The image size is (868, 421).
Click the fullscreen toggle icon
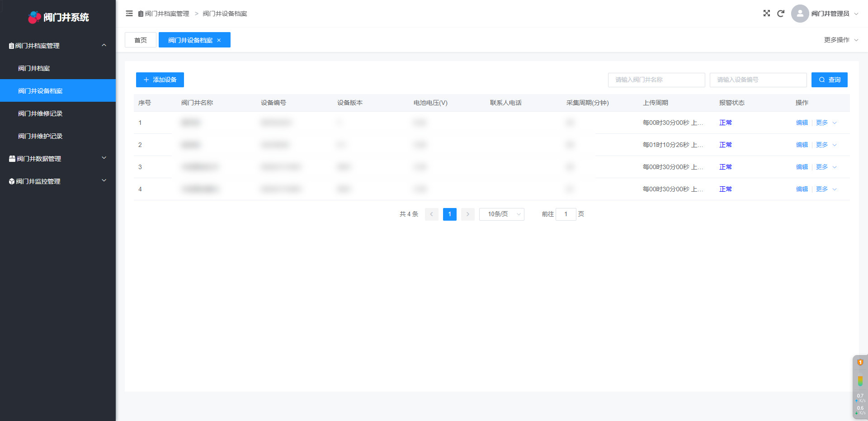766,14
